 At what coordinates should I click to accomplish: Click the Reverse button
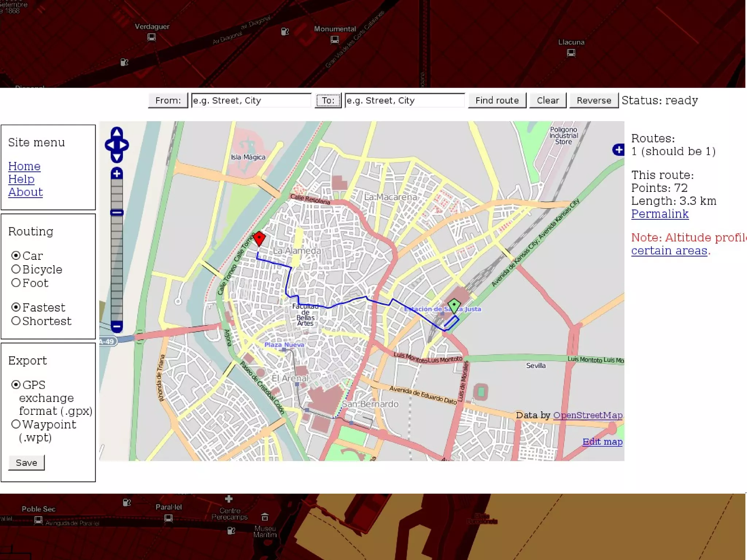pyautogui.click(x=593, y=100)
